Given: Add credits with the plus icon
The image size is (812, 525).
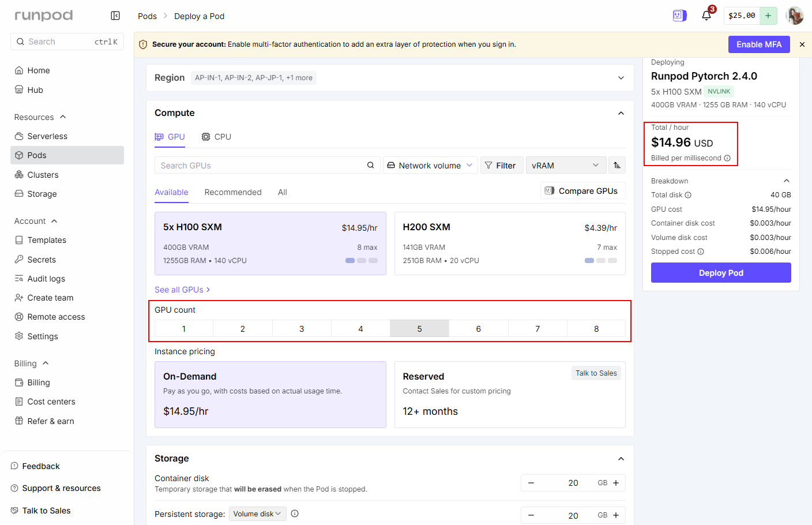Looking at the screenshot, I should (768, 16).
